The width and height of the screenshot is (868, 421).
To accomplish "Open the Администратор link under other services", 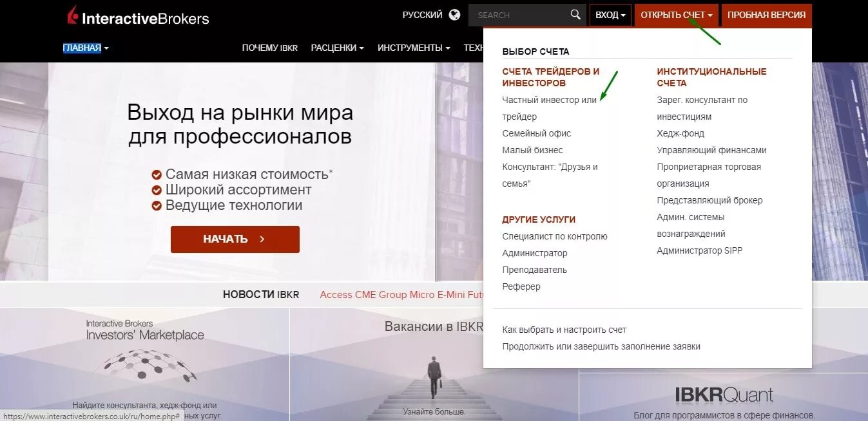I will click(535, 253).
